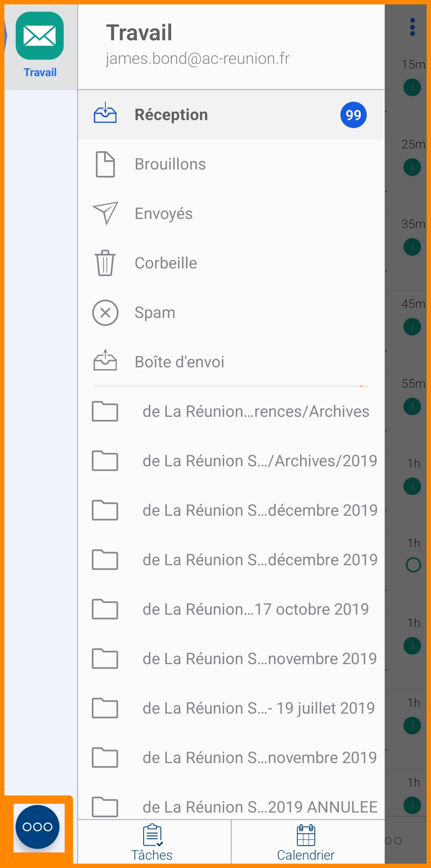Tap the round three-dots floating button
This screenshot has width=431, height=868.
(x=38, y=827)
